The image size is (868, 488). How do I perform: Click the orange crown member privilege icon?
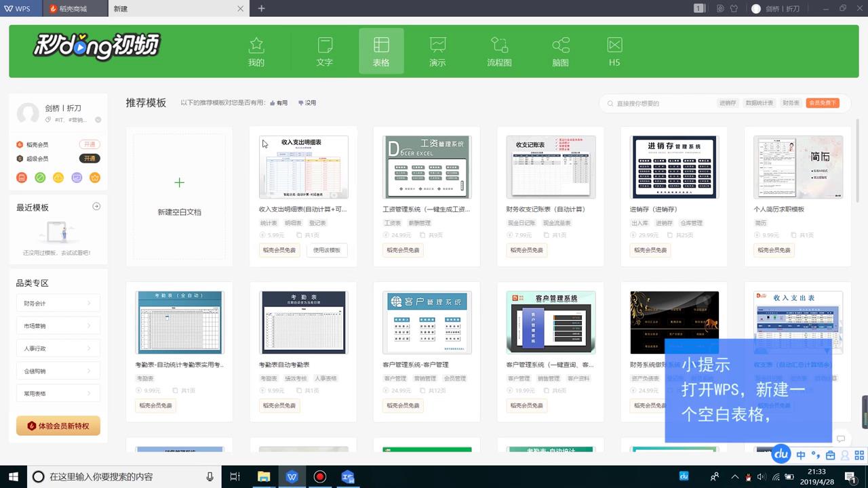[95, 178]
